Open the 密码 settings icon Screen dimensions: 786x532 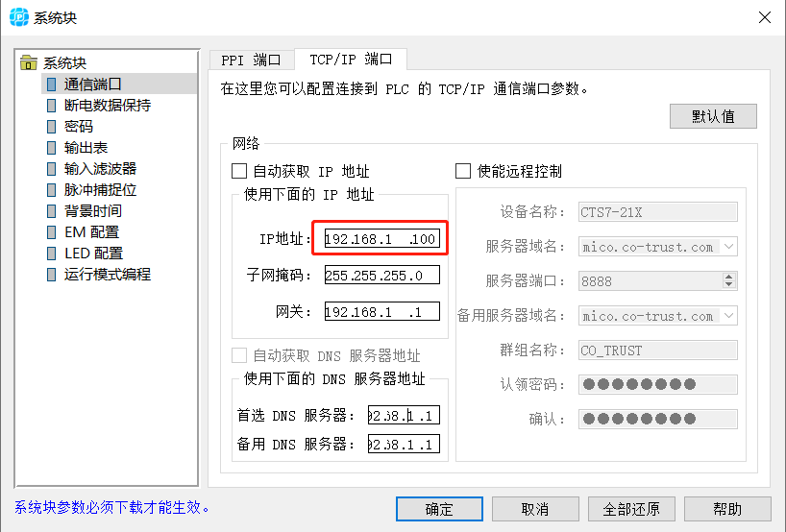[51, 127]
